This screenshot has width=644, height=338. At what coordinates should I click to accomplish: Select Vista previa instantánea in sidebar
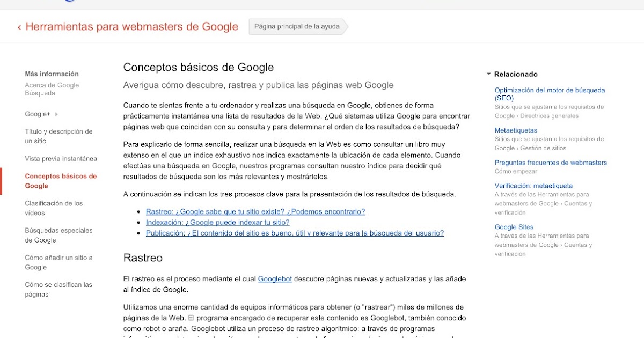pos(61,159)
